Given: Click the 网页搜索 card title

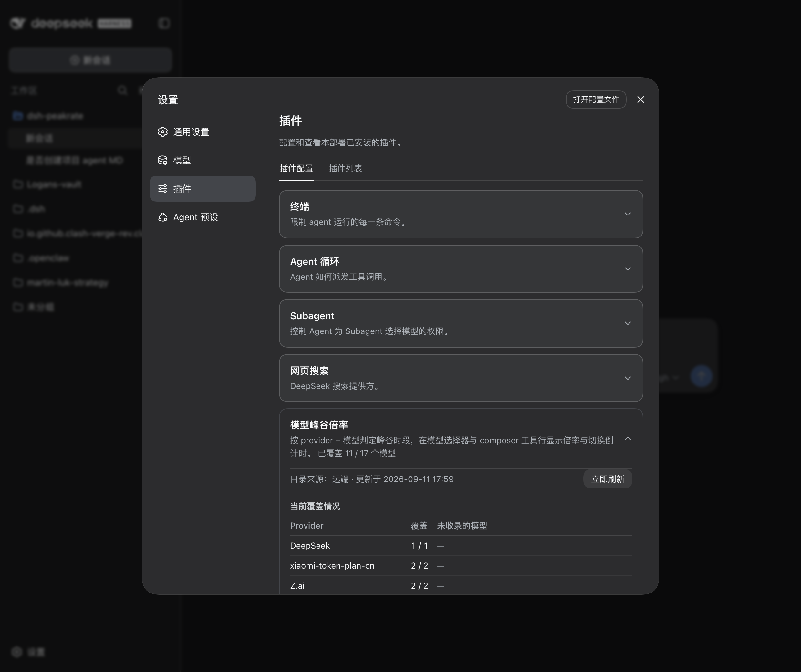Looking at the screenshot, I should (x=309, y=371).
